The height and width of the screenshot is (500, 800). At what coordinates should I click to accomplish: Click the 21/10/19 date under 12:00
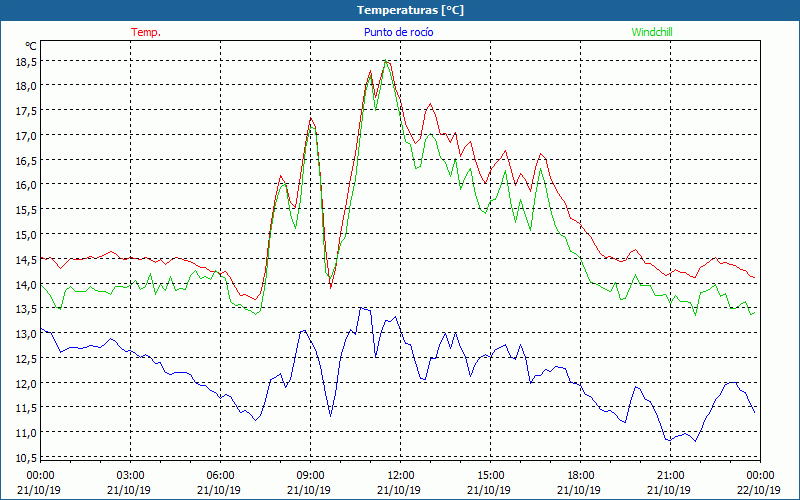click(399, 490)
